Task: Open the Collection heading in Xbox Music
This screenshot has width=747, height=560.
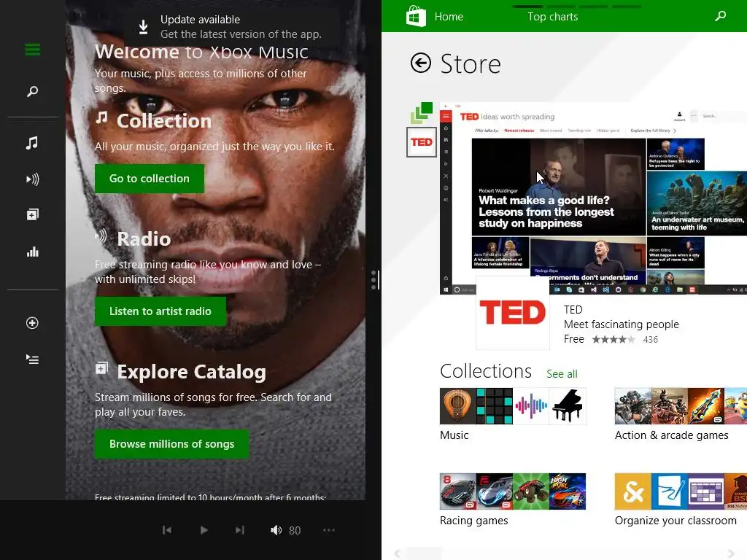Action: tap(164, 121)
